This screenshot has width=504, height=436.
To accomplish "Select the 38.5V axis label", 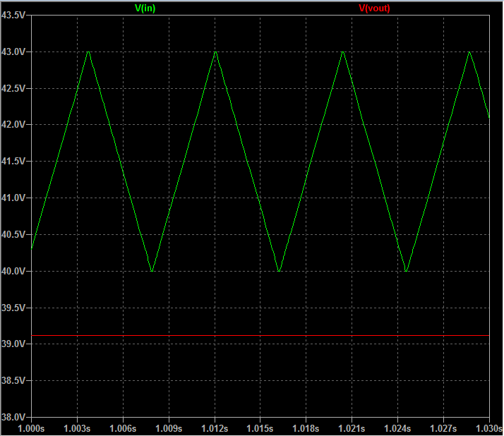I will pyautogui.click(x=13, y=380).
